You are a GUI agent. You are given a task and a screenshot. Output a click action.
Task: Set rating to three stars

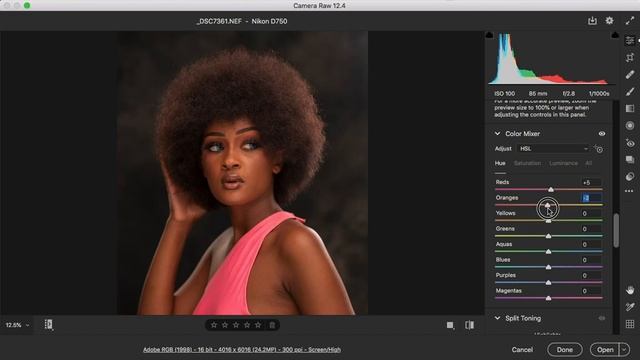tap(236, 325)
